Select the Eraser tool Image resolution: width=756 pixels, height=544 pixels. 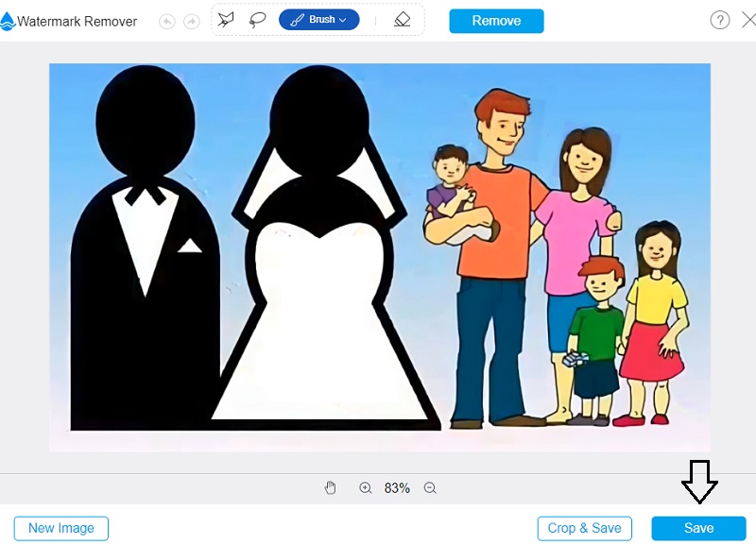(x=402, y=18)
